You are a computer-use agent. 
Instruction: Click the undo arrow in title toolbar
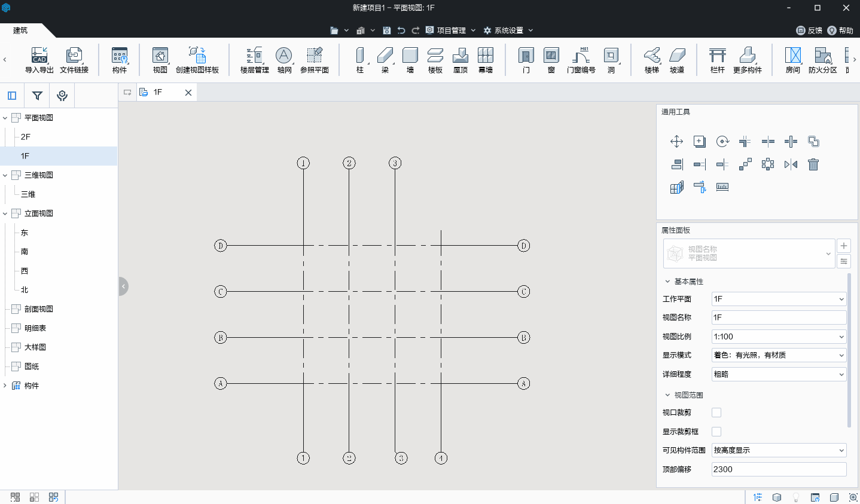pyautogui.click(x=401, y=30)
